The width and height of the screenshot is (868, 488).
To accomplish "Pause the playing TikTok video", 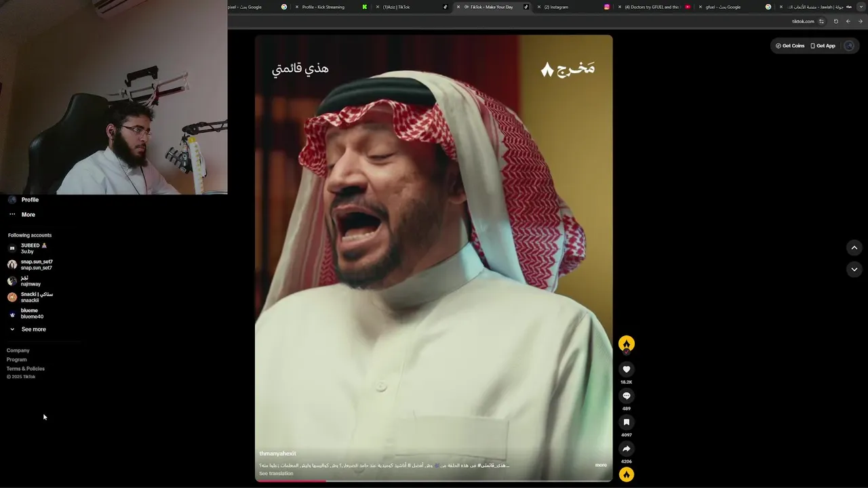I will click(434, 258).
